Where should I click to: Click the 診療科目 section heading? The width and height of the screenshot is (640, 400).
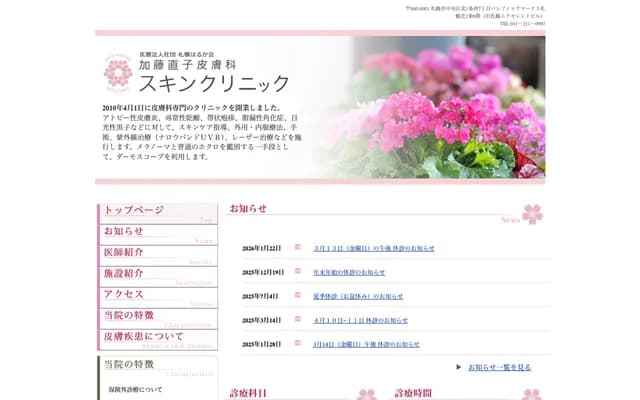click(248, 393)
